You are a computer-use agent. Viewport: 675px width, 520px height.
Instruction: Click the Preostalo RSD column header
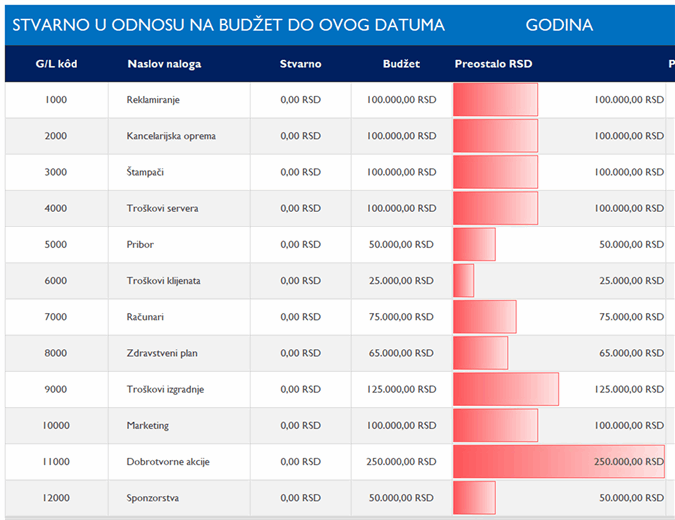493,64
